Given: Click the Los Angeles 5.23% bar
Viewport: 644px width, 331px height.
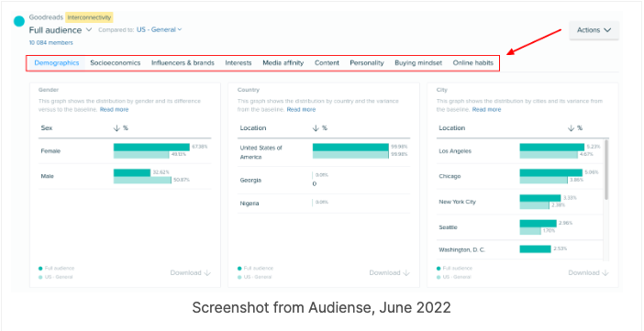Looking at the screenshot, I should (551, 147).
